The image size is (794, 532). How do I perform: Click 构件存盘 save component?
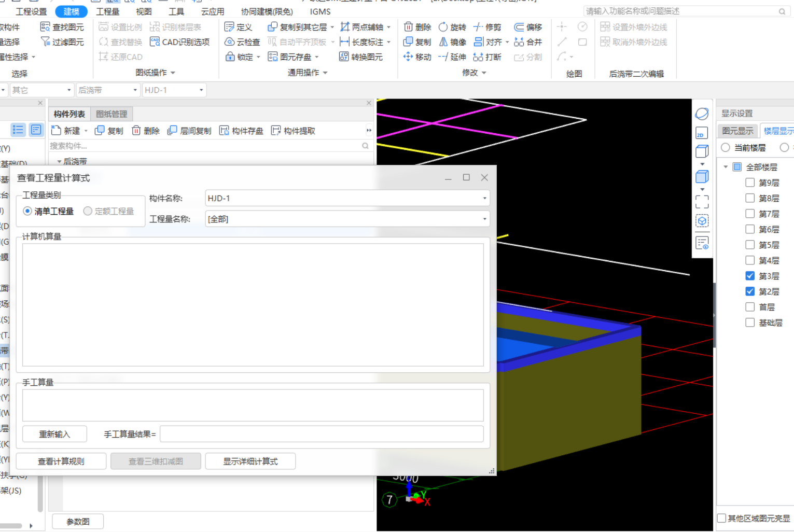(x=241, y=131)
